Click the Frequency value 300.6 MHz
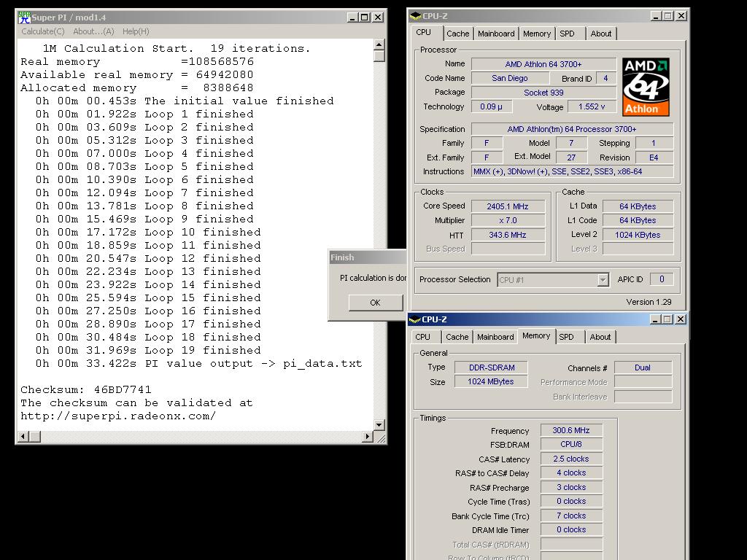747x560 pixels. 571,430
